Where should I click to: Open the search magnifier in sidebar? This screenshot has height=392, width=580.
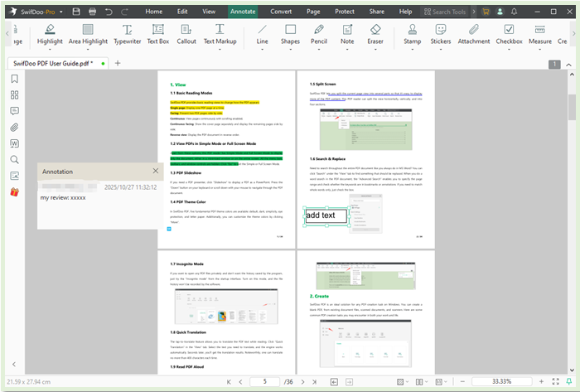(x=14, y=159)
